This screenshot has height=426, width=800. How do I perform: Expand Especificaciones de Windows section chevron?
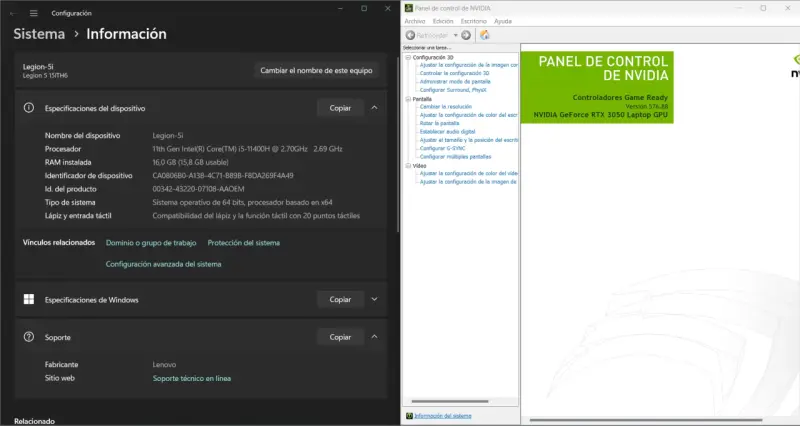click(x=374, y=299)
